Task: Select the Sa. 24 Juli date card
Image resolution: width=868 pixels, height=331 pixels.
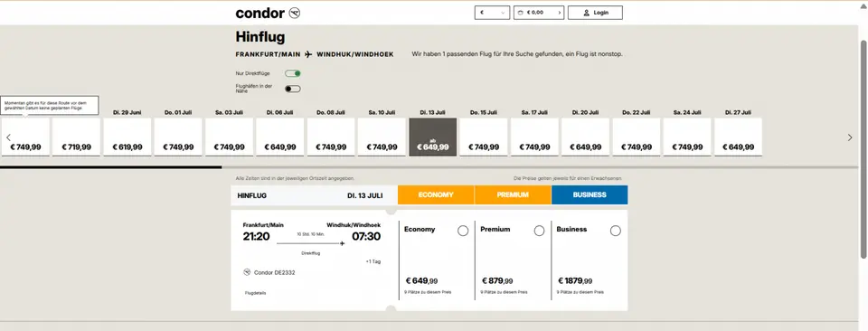Action: [687, 137]
